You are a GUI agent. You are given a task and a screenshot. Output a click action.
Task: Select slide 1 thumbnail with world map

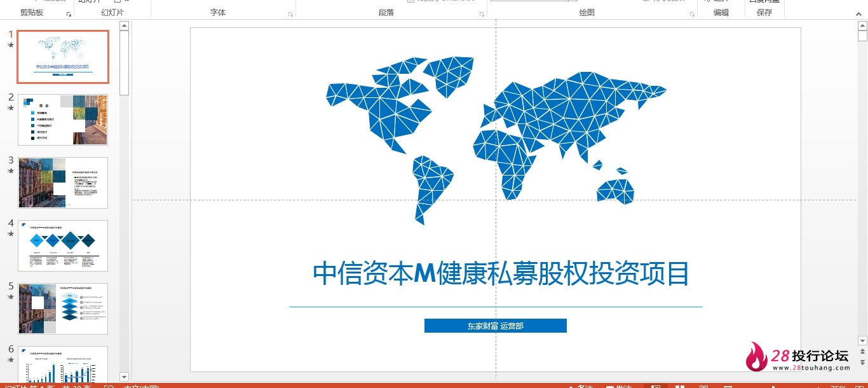[x=63, y=57]
